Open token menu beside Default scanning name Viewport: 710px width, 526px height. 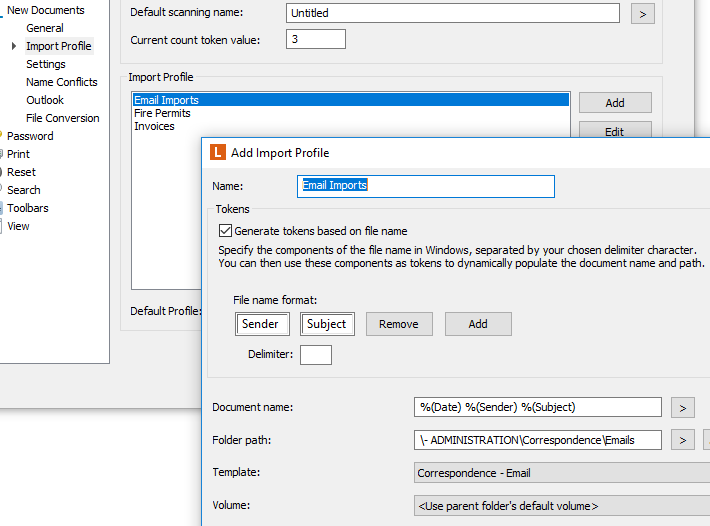[642, 14]
